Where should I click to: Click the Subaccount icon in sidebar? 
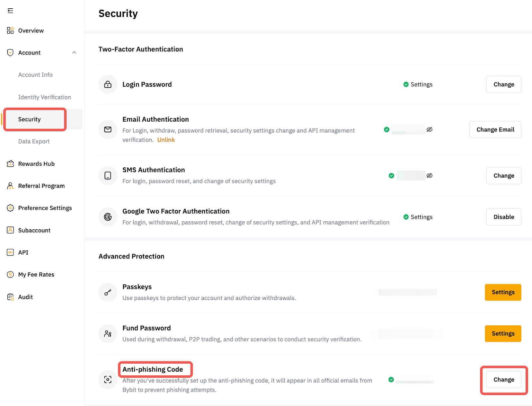[x=10, y=230]
